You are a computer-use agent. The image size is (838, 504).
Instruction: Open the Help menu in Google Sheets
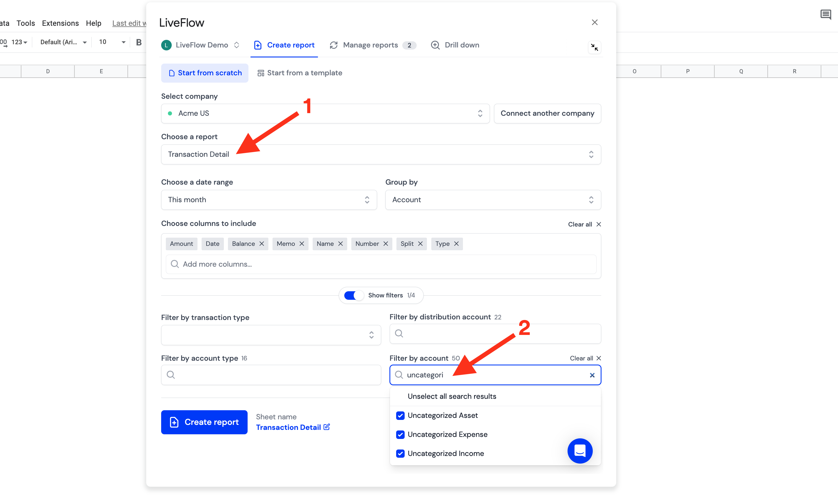click(x=93, y=23)
